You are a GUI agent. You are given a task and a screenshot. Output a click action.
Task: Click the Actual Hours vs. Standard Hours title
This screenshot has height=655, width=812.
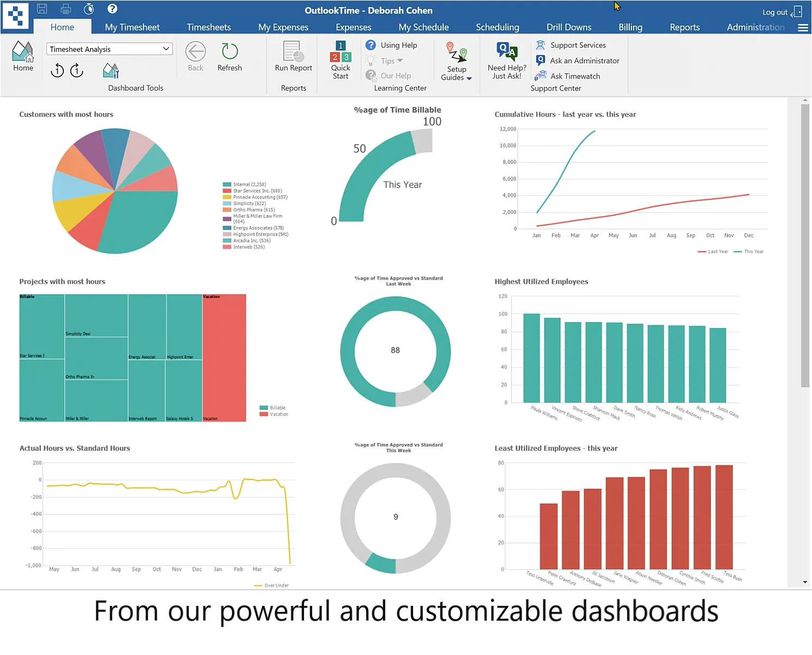75,448
